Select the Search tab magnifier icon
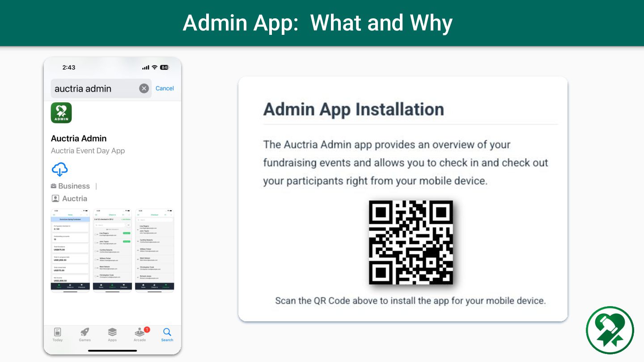 (x=167, y=335)
